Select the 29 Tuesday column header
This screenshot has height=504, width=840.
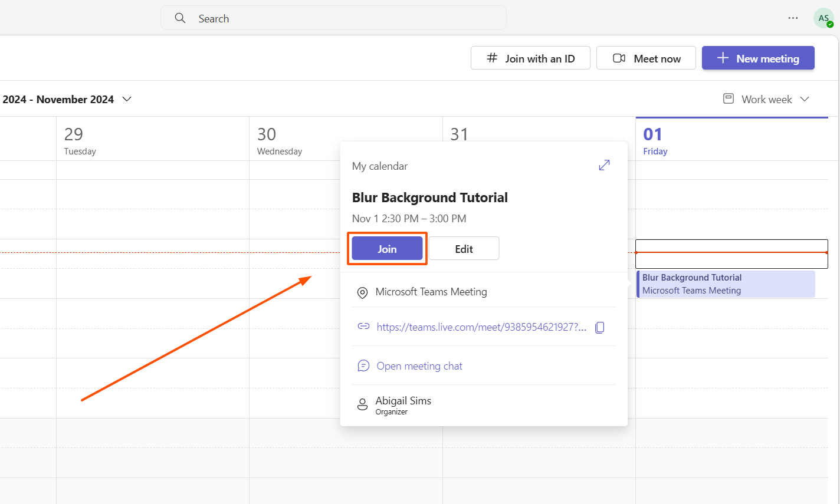[153, 139]
